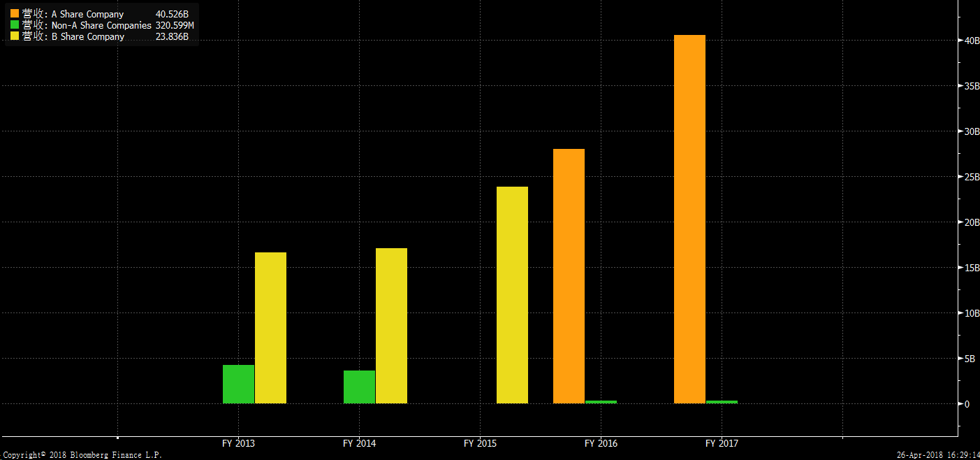
Task: Select the 'Non-A Share Companies' legend label
Action: pyautogui.click(x=101, y=25)
